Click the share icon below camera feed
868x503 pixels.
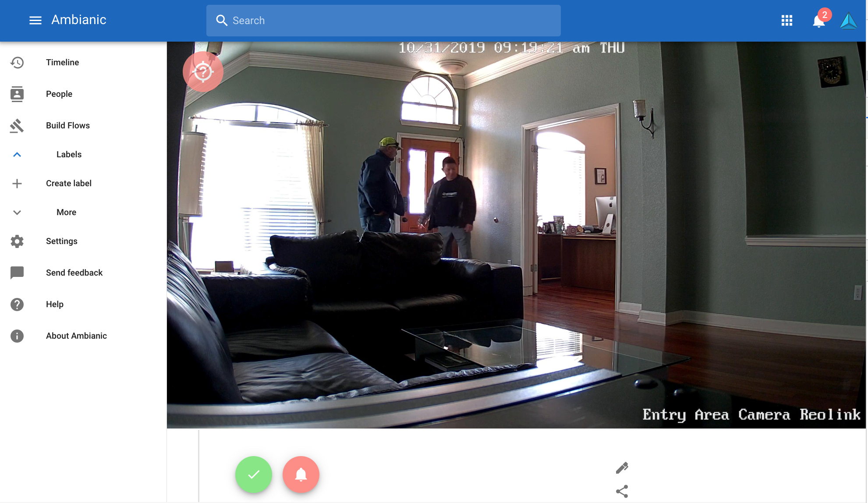pyautogui.click(x=622, y=491)
